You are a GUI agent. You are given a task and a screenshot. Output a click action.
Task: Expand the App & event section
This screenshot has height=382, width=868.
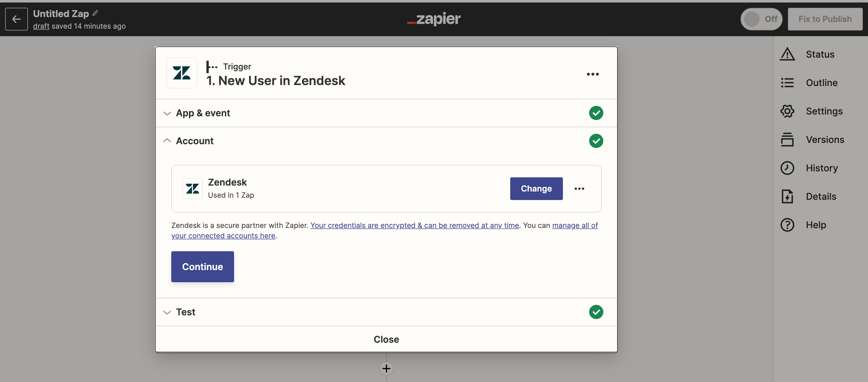(x=386, y=113)
